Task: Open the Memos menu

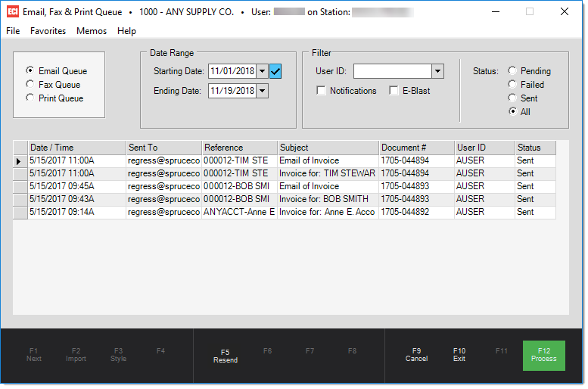Action: [x=92, y=31]
